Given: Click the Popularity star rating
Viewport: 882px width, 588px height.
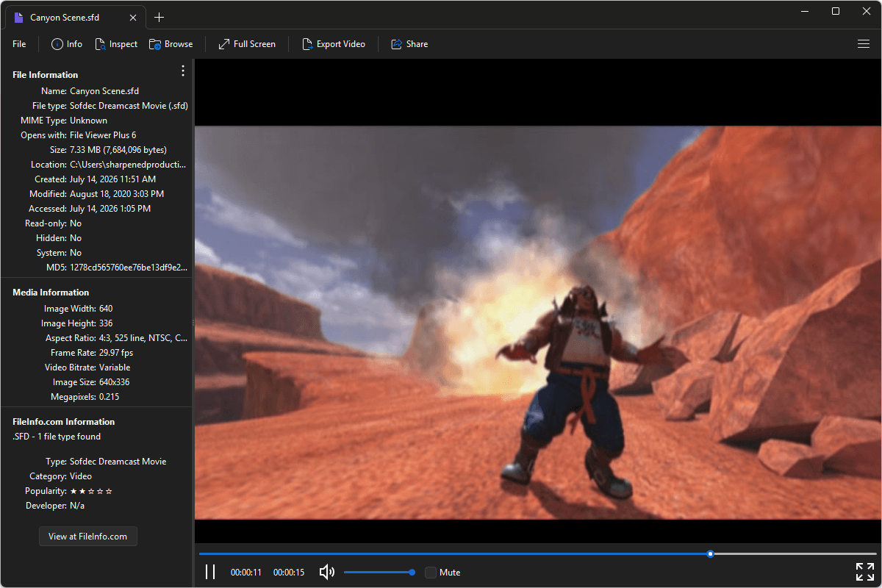Looking at the screenshot, I should pyautogui.click(x=91, y=491).
